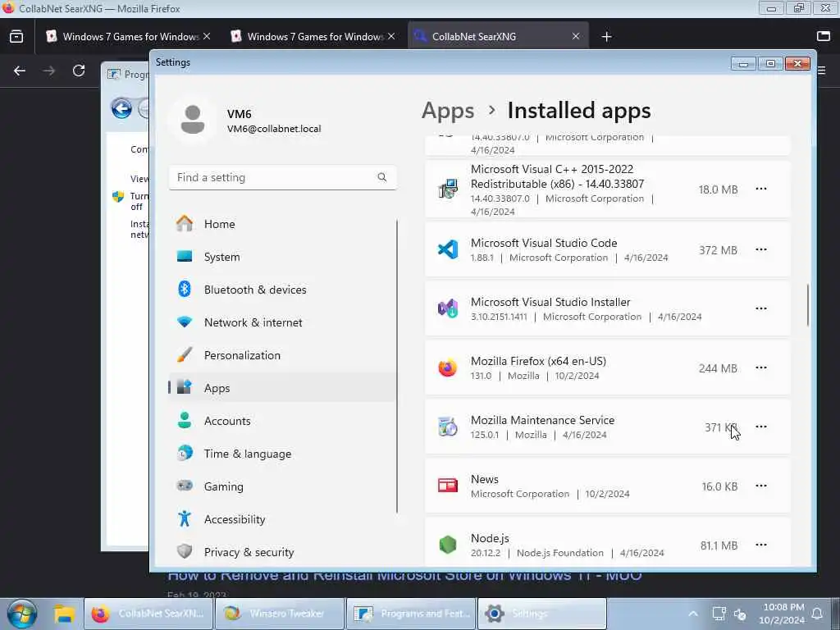
Task: Open the notification bell in the tray
Action: tap(818, 614)
